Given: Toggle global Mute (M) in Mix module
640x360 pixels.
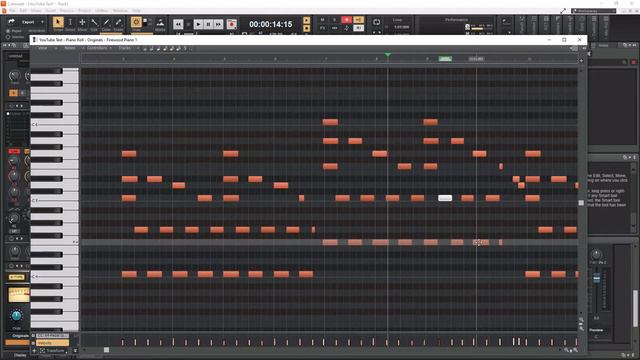Looking at the screenshot, I should (x=322, y=20).
